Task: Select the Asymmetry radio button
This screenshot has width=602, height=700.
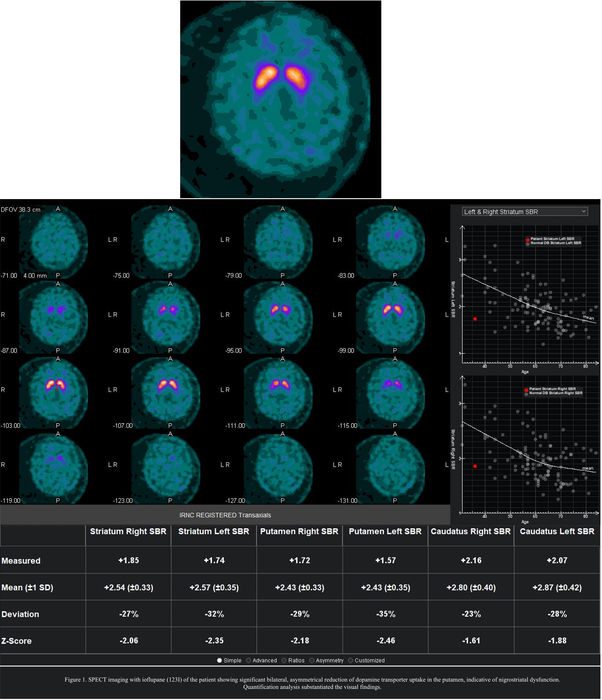Action: tap(312, 660)
